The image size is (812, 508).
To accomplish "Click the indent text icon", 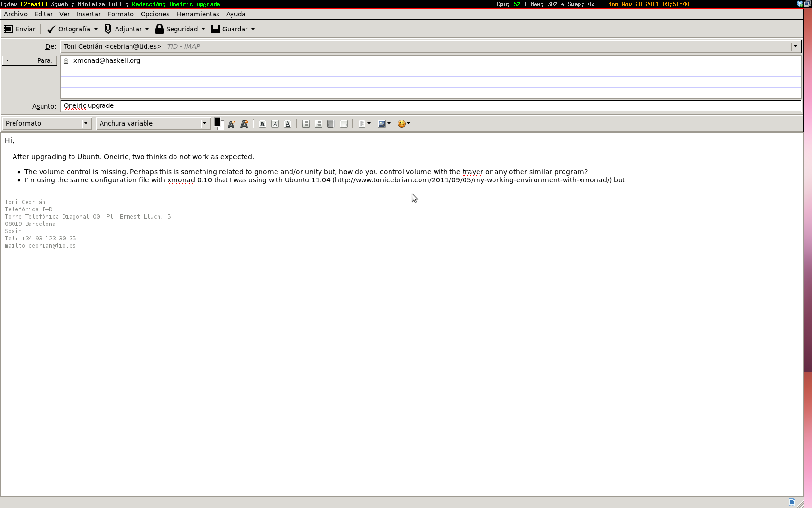I will point(344,124).
